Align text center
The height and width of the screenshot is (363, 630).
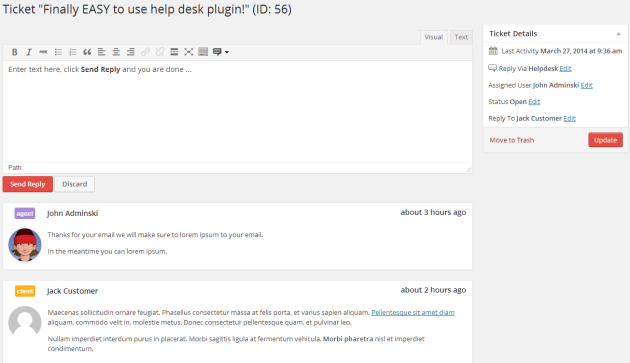(116, 52)
